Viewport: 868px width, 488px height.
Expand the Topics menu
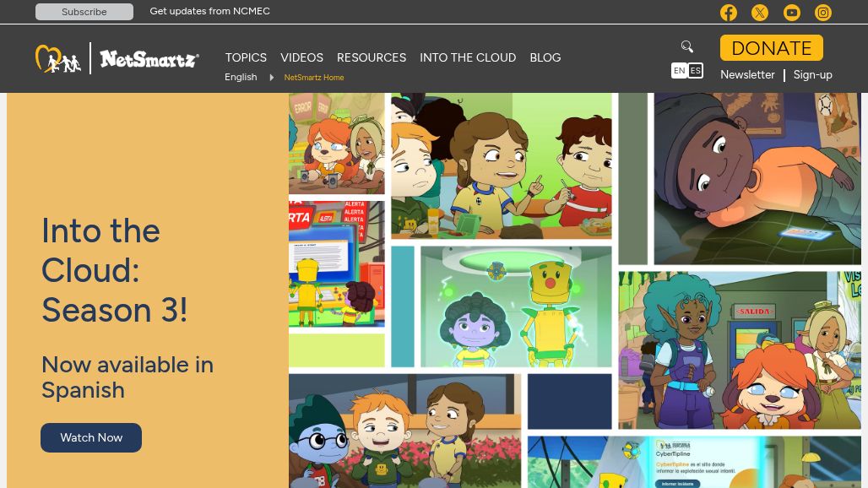(246, 57)
